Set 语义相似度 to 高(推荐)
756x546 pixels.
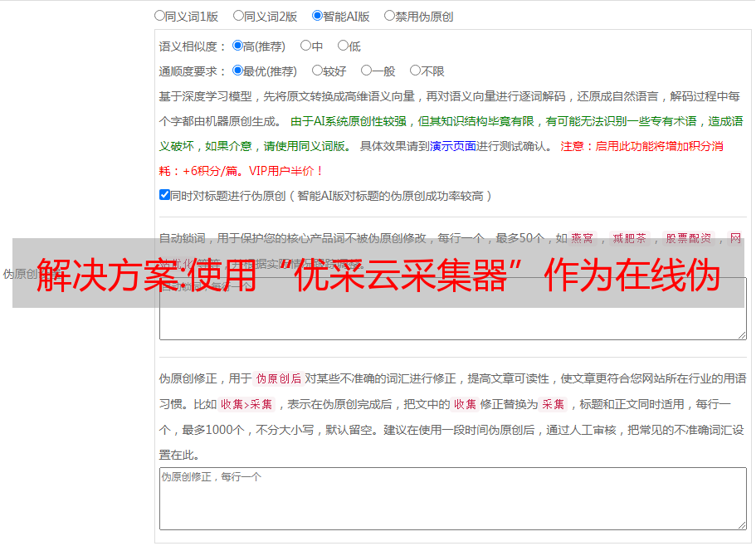pyautogui.click(x=237, y=46)
